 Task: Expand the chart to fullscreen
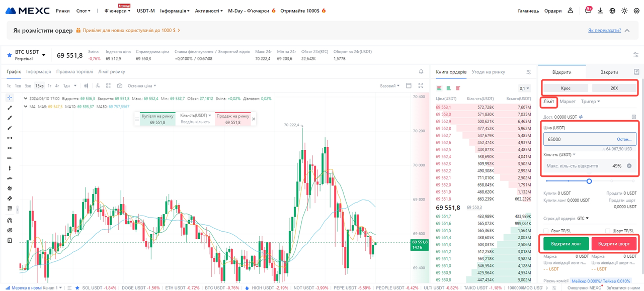click(421, 86)
